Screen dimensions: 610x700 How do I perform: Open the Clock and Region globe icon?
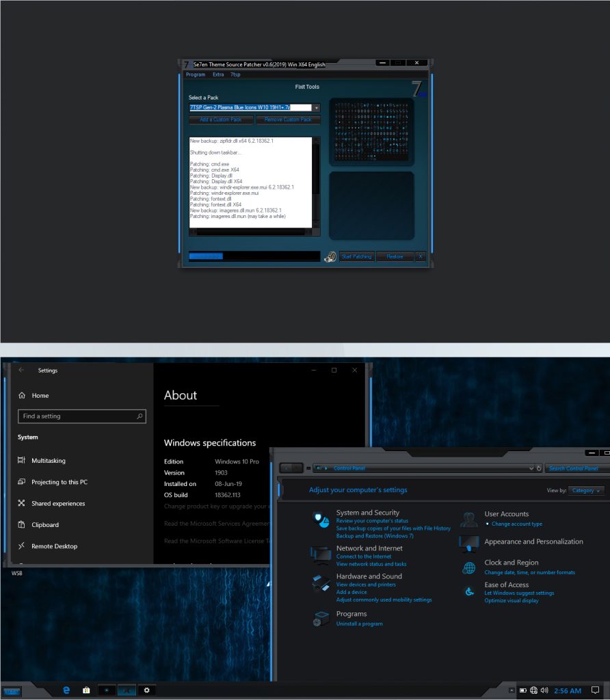(x=469, y=567)
